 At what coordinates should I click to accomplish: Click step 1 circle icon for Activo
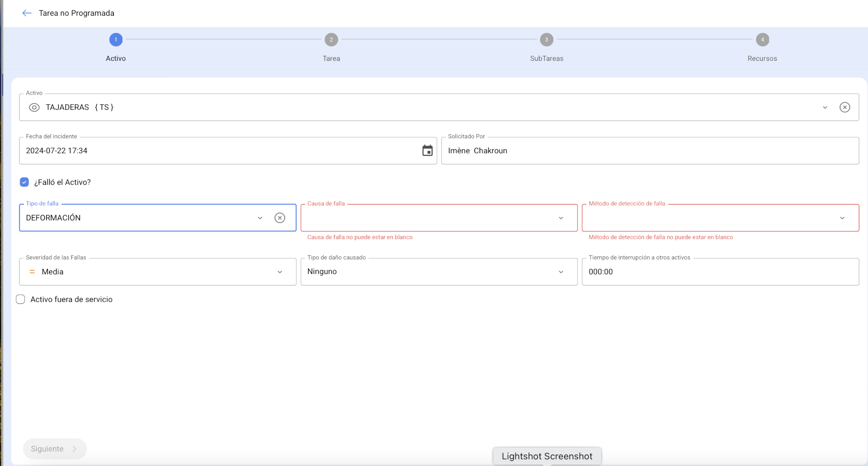tap(116, 40)
